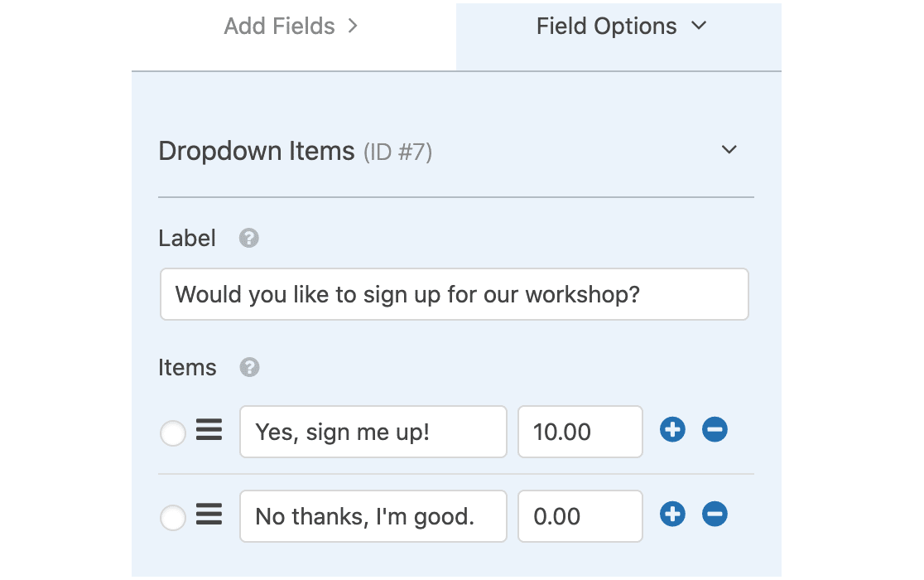Open help tooltip next to Label
The height and width of the screenshot is (580, 924).
pos(248,238)
